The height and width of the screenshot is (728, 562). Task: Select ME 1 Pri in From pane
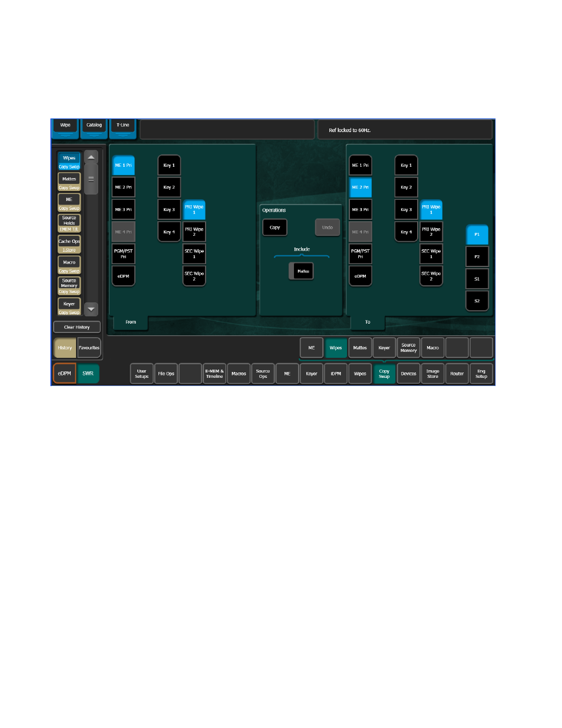coord(123,166)
